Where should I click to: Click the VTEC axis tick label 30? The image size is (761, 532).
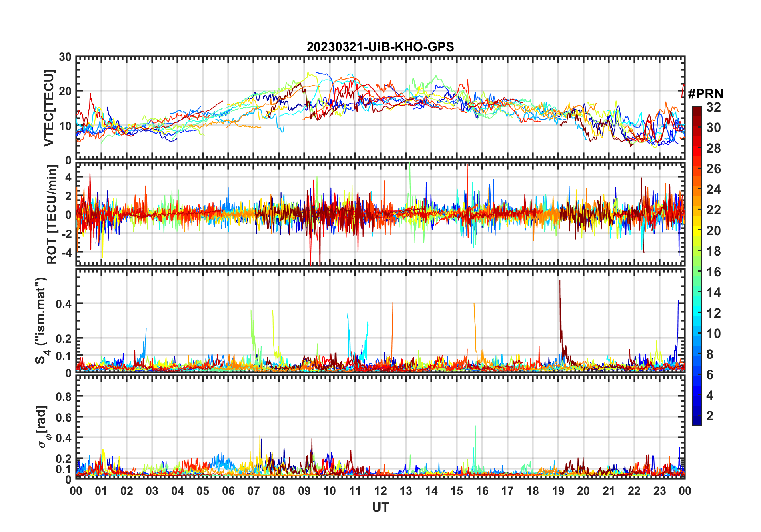tap(65, 57)
